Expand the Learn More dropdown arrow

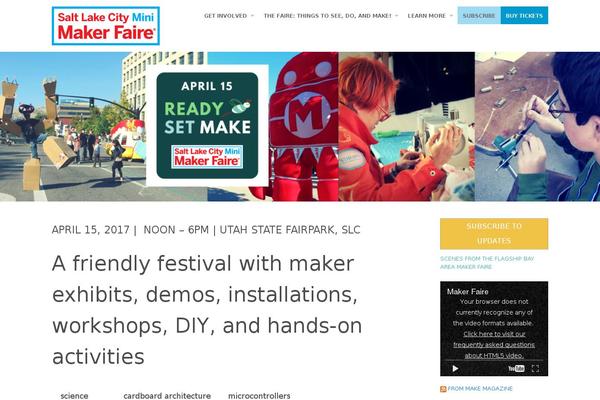tap(451, 16)
